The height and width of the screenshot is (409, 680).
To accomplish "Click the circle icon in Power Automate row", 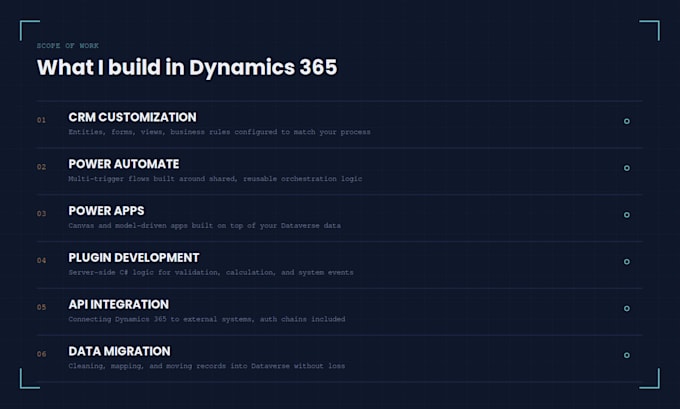I will click(627, 168).
